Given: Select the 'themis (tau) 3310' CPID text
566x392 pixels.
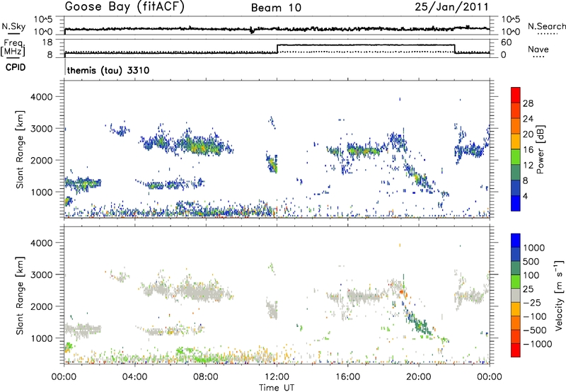Looking at the screenshot, I should (x=108, y=70).
